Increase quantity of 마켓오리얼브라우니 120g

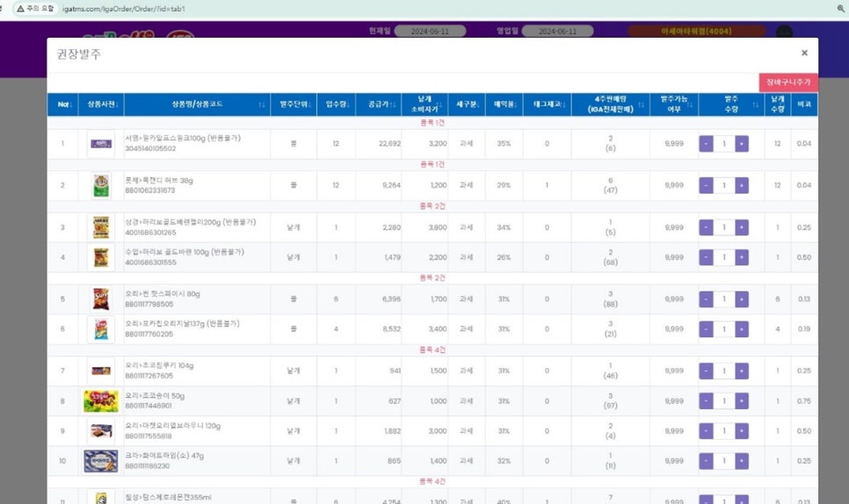(x=741, y=431)
